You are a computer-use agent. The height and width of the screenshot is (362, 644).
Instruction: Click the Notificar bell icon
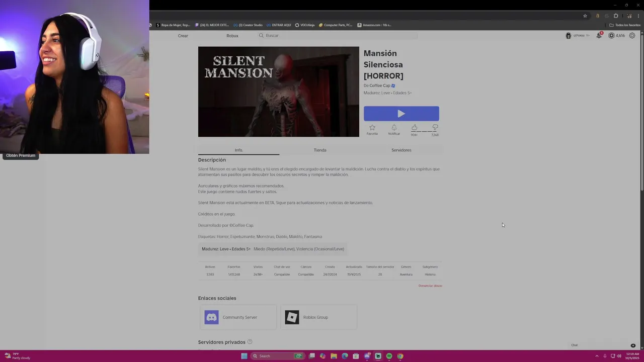tap(394, 128)
